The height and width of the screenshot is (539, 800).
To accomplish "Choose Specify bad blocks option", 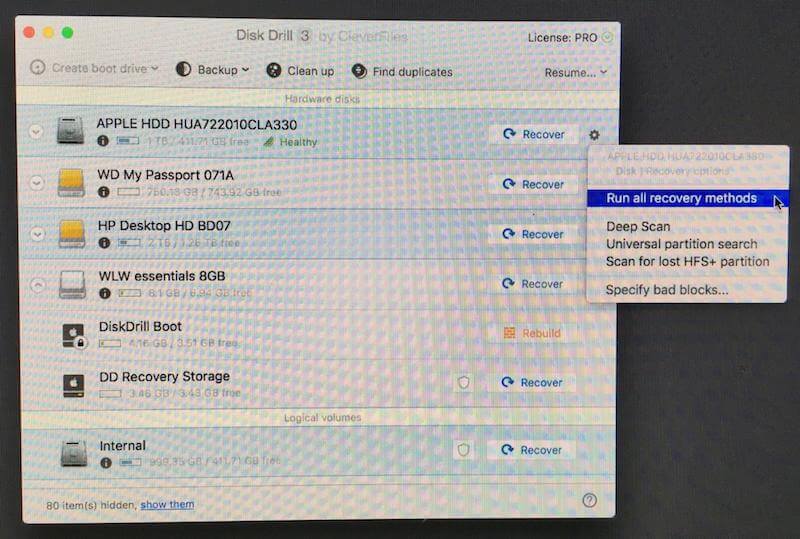I will point(666,290).
